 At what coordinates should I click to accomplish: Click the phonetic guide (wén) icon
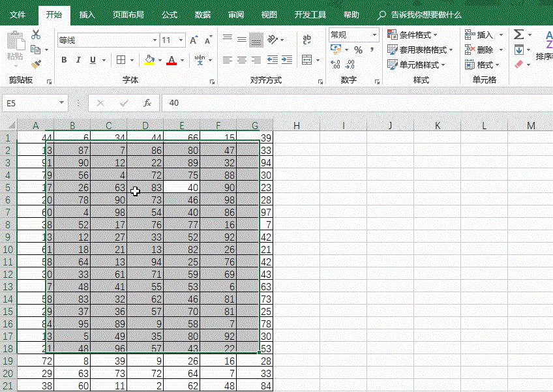200,60
